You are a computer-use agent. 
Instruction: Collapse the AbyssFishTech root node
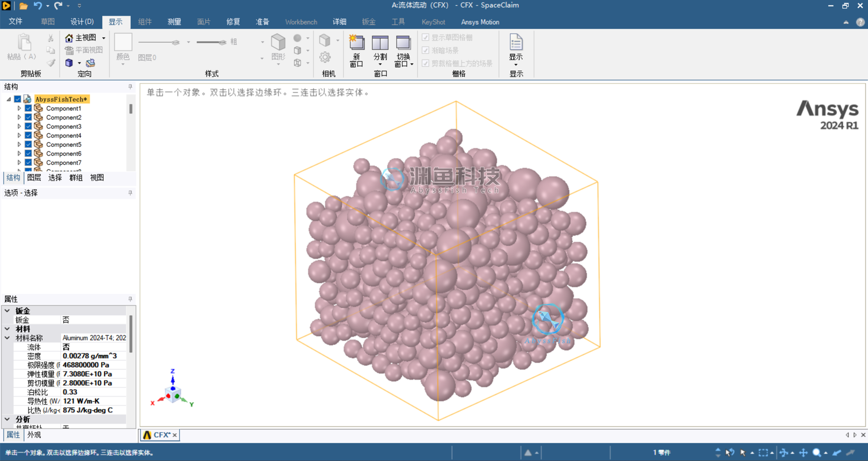(9, 99)
